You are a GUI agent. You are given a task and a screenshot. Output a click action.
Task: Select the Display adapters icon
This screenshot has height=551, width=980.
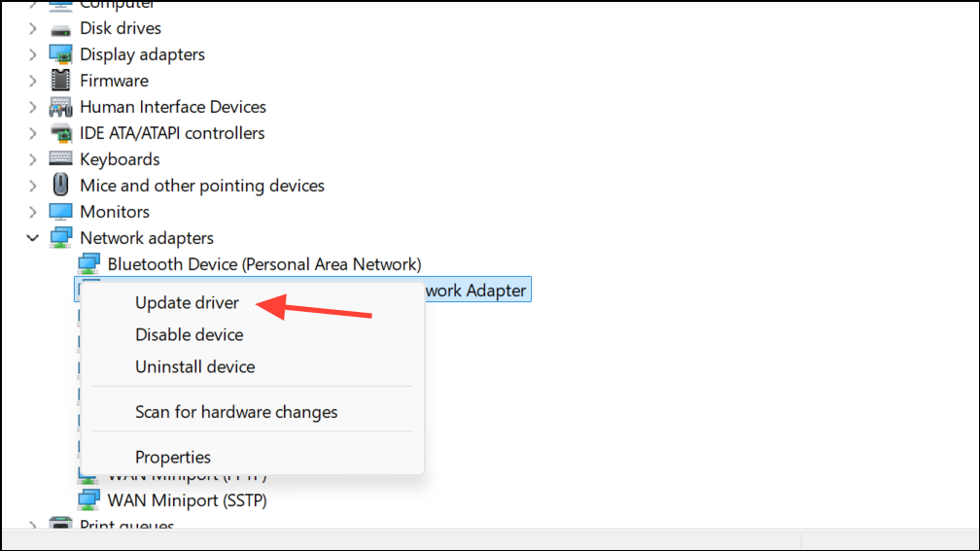[60, 55]
